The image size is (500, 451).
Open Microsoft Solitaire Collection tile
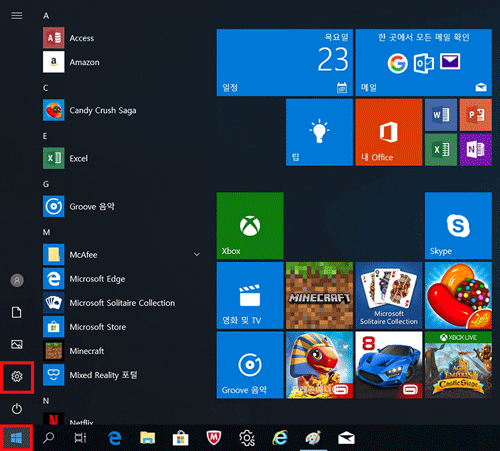pos(389,295)
